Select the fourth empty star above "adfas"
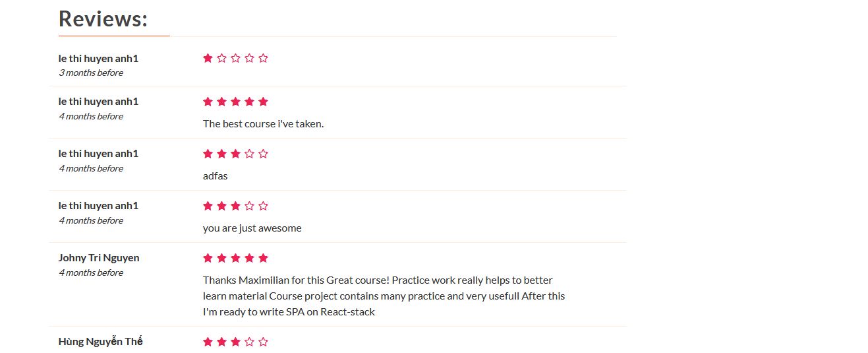This screenshot has width=868, height=353. pos(250,154)
